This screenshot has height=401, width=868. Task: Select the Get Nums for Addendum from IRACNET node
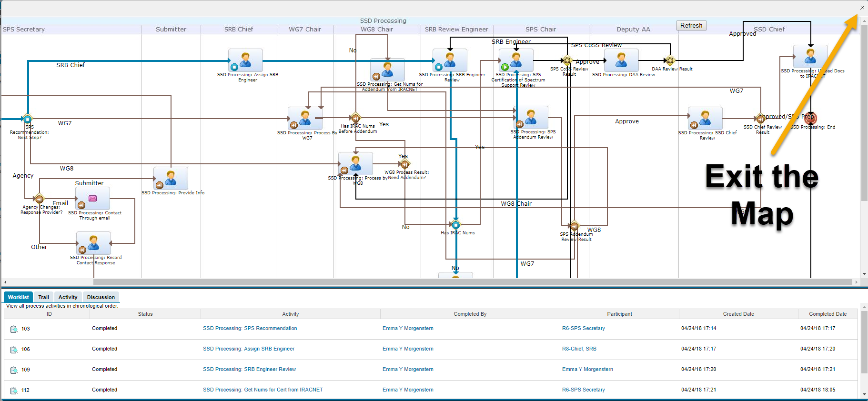pyautogui.click(x=387, y=70)
